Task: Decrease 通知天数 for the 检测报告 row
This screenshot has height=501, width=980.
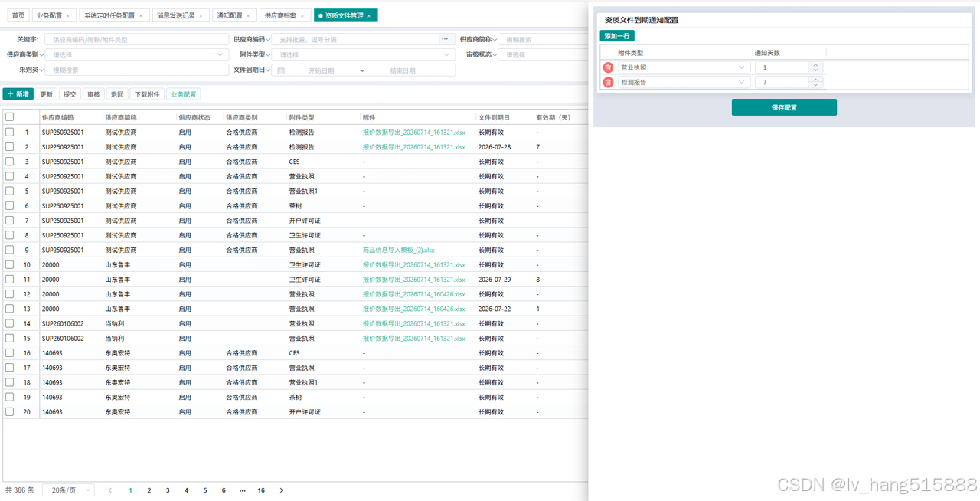Action: 815,85
